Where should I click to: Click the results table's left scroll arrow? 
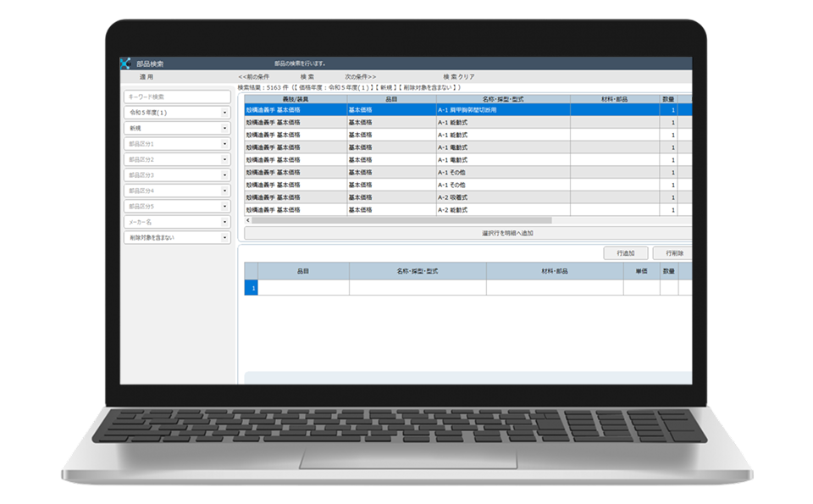[x=247, y=220]
